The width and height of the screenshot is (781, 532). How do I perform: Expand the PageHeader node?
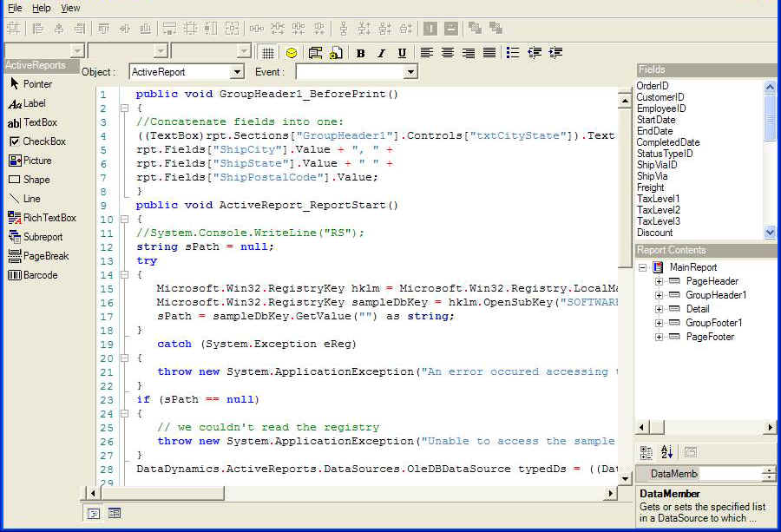[x=659, y=281]
